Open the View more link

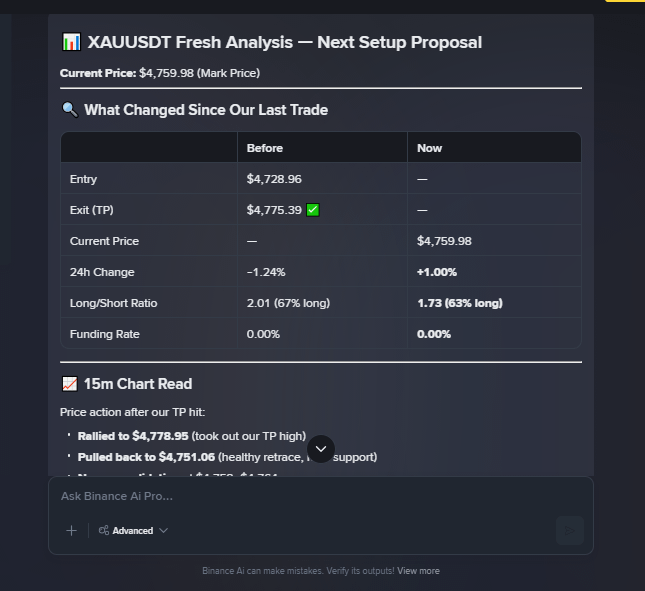418,571
